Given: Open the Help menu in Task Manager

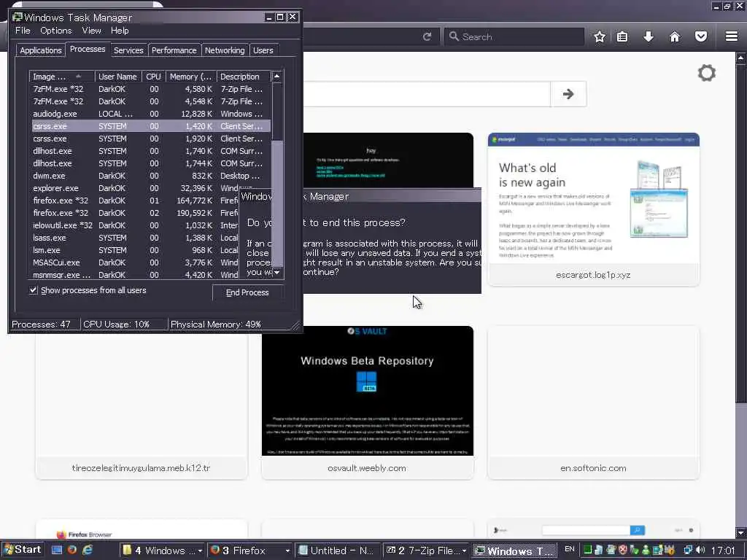Looking at the screenshot, I should pyautogui.click(x=120, y=31).
